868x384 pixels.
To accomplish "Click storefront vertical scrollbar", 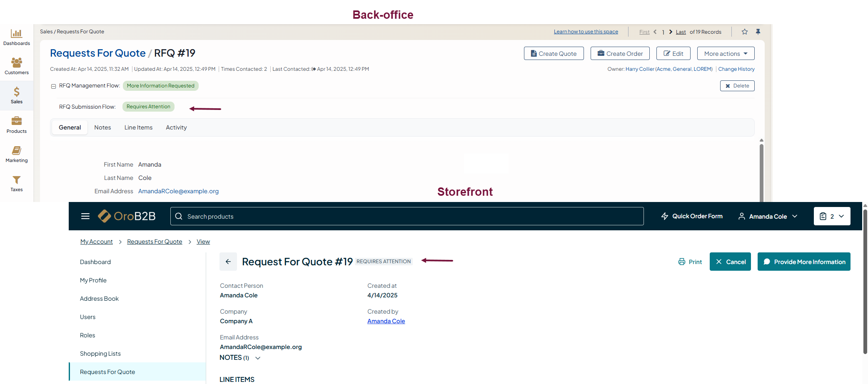I will point(865,281).
